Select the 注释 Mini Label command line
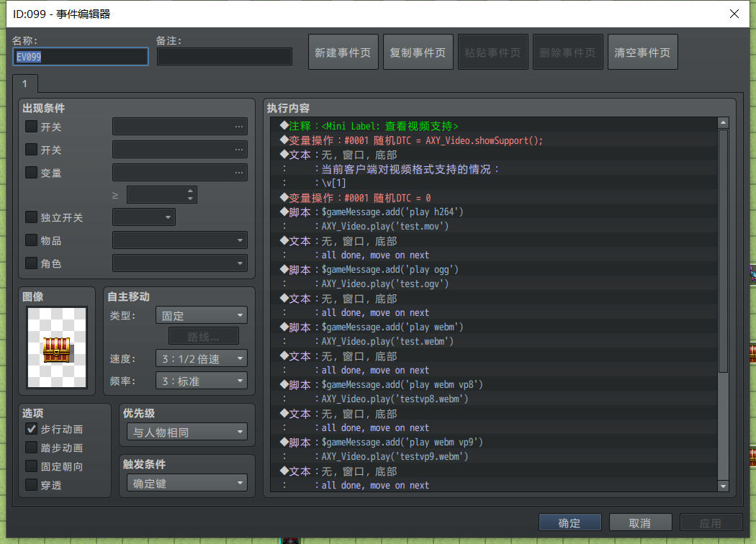This screenshot has width=756, height=544. [x=494, y=126]
